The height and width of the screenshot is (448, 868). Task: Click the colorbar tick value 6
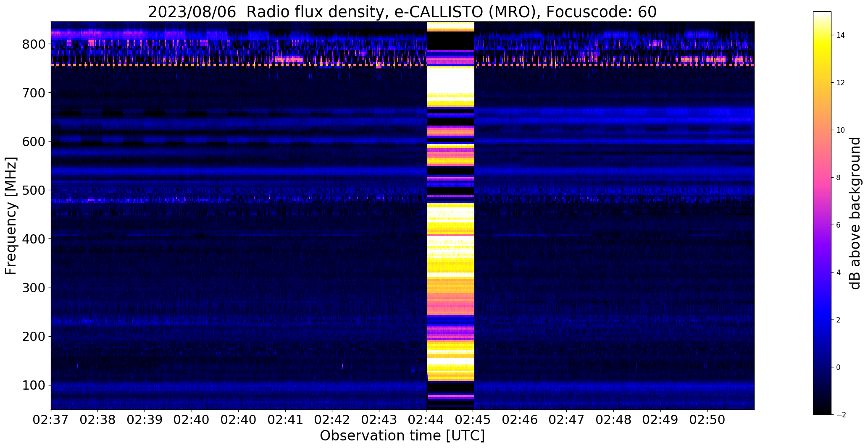(839, 225)
